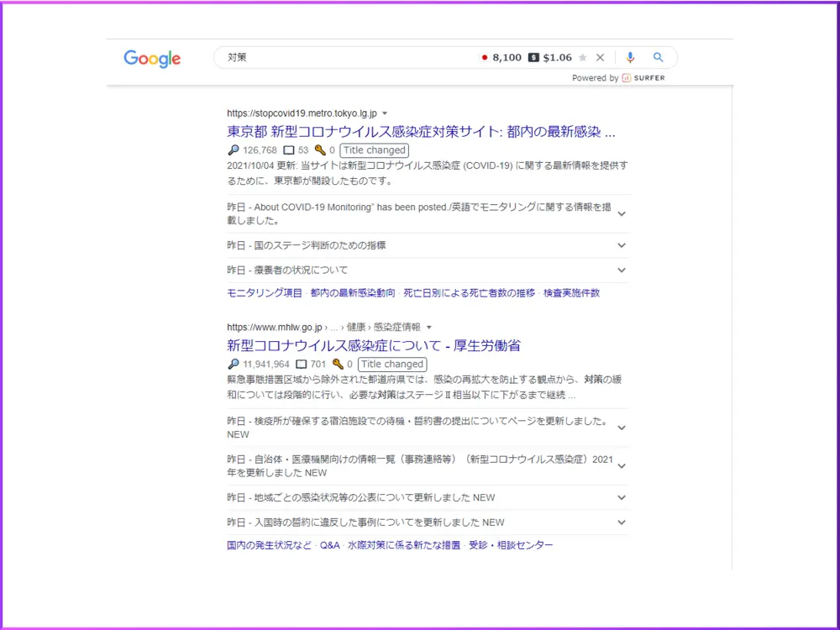Open 新型コロナウイルス感染症について 厚生労働省 result
Viewport: 840px width, 630px height.
pos(374,345)
